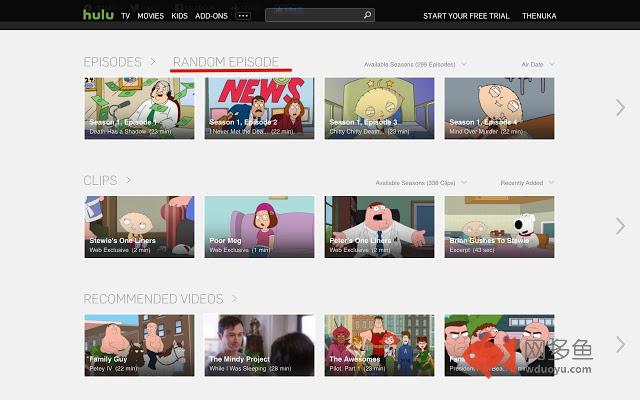Play Season 1 Episode 3 Chitty Chitty thumbnail
640x400 pixels.
click(379, 109)
